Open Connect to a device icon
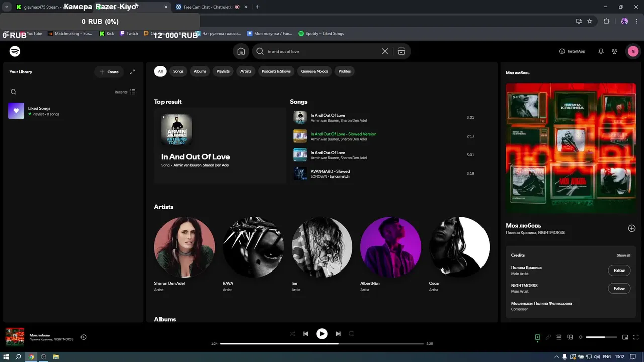The image size is (644, 362). [570, 337]
